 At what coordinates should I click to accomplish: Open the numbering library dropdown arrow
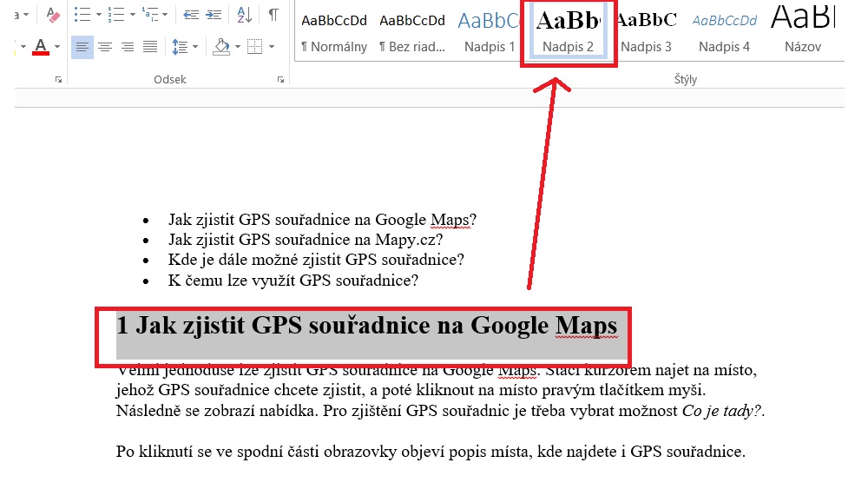tap(132, 15)
